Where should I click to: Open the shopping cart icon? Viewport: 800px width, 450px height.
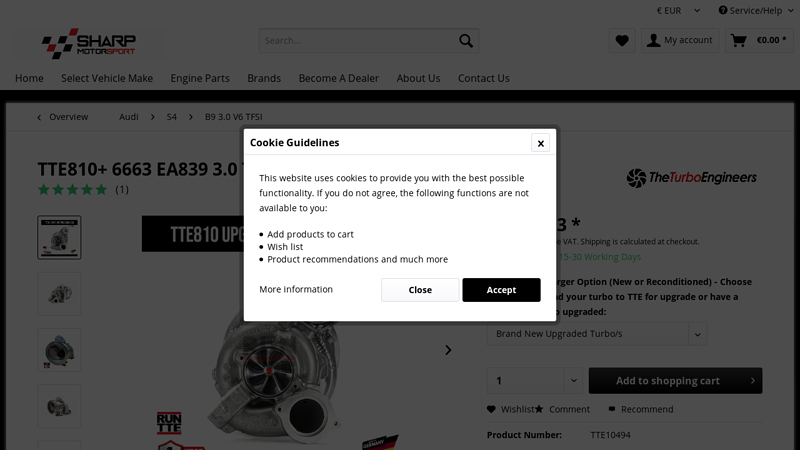click(738, 41)
